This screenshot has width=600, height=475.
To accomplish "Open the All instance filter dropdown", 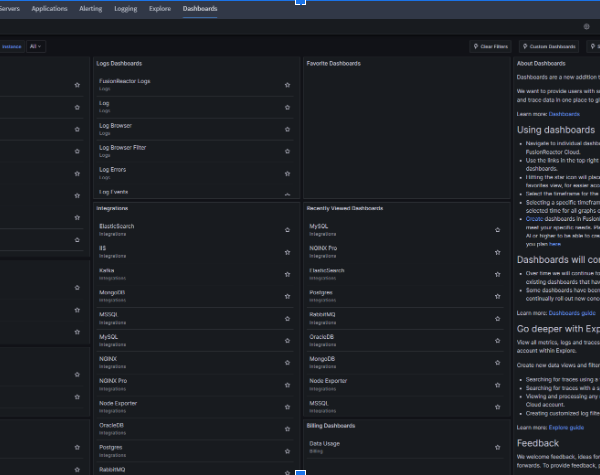I will [x=36, y=46].
